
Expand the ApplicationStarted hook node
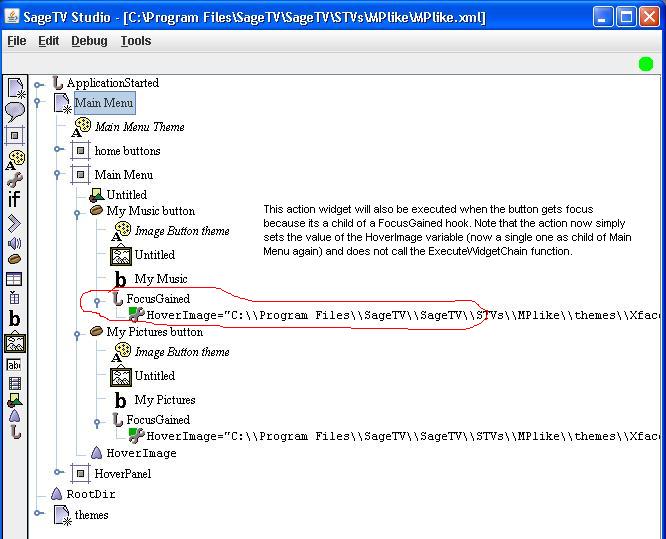tap(39, 84)
